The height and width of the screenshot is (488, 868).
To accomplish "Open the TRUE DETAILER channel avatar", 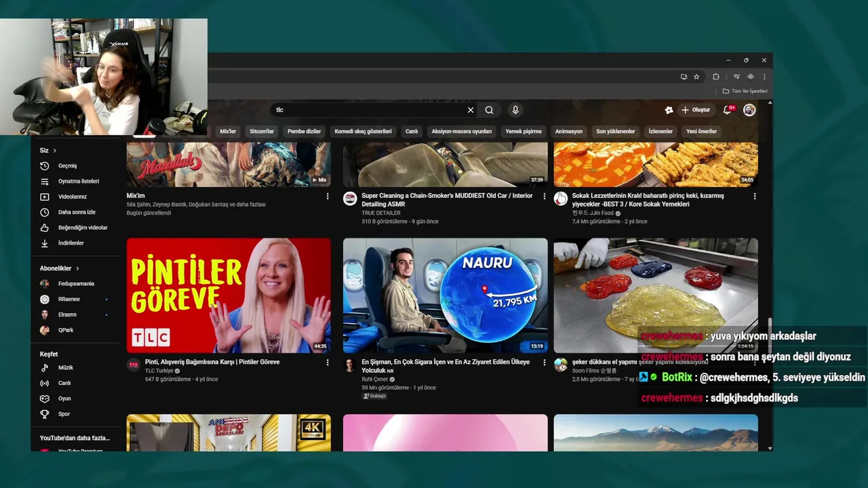I will pos(350,198).
